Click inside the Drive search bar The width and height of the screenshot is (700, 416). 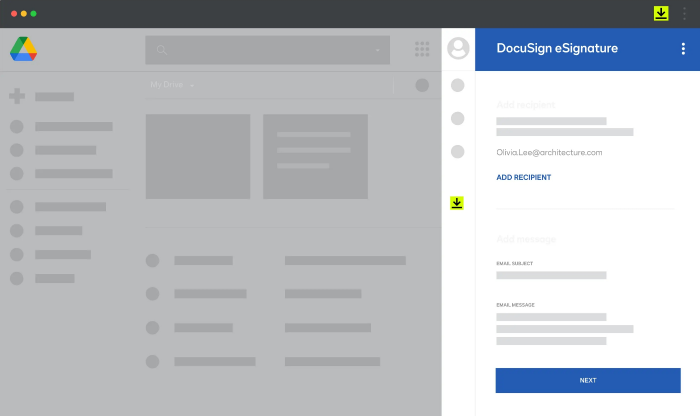[270, 50]
